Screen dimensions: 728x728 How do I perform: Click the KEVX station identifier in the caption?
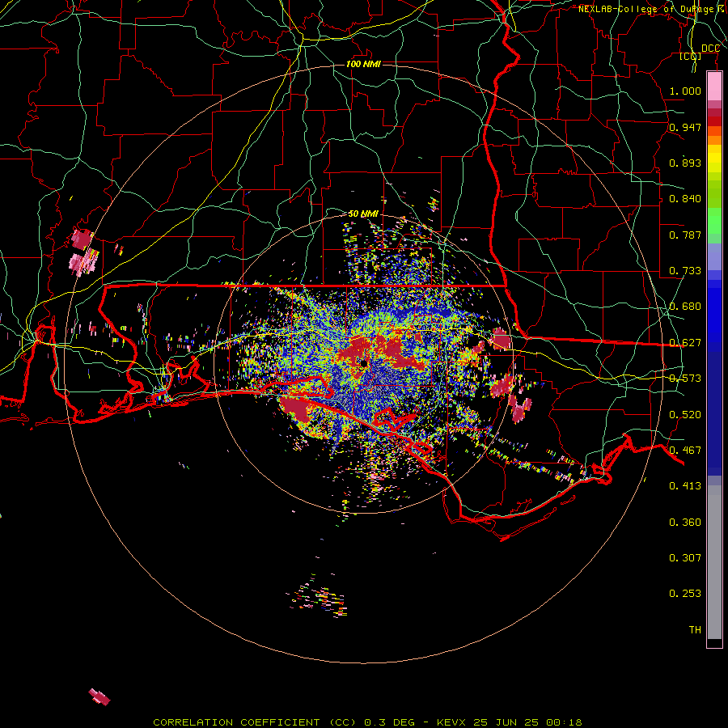click(x=451, y=722)
